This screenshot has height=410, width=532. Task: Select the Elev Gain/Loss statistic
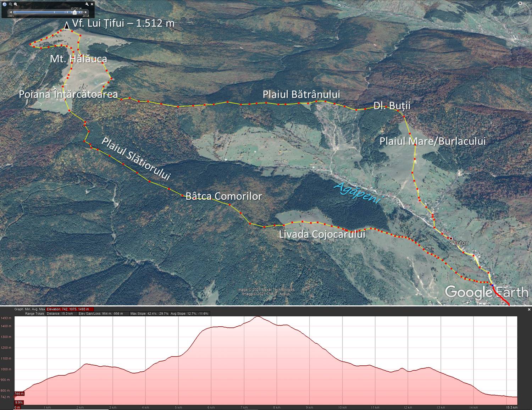(103, 314)
